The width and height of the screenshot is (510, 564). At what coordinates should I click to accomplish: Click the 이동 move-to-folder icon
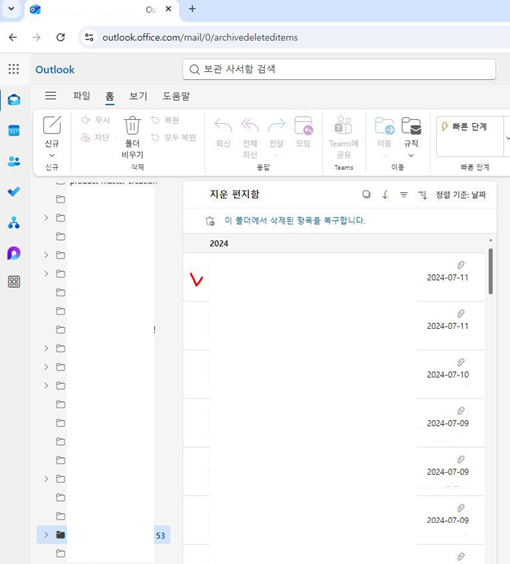pyautogui.click(x=384, y=125)
